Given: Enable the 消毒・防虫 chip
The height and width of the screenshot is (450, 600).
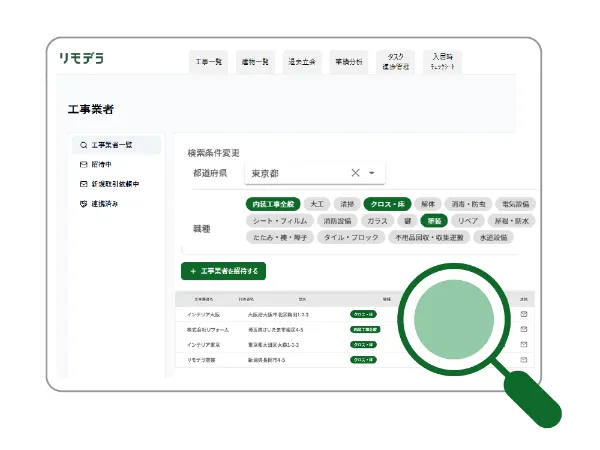Looking at the screenshot, I should (468, 204).
